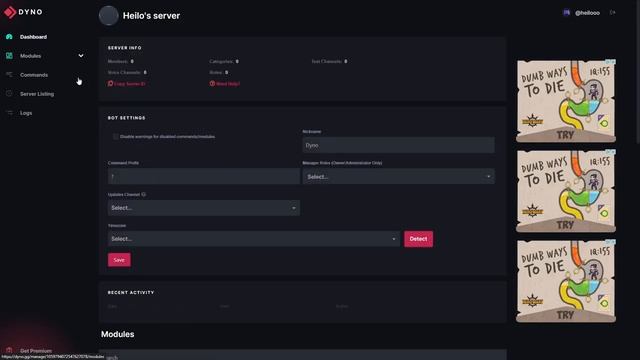Screen dimensions: 640x360
Task: Click the Get Premium gift icon
Action: 9,350
